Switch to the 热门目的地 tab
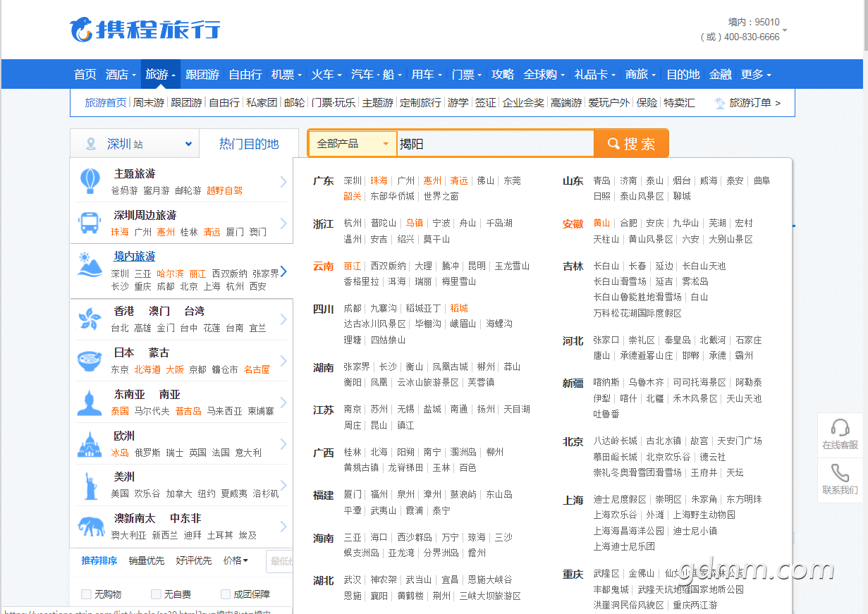 tap(249, 144)
